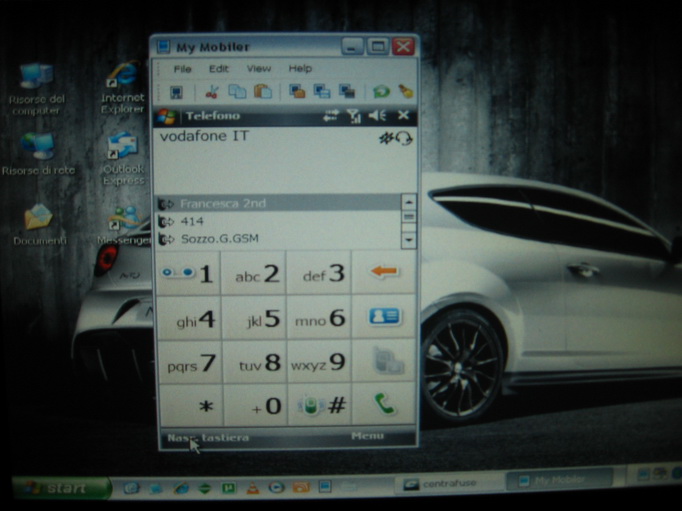Click the Paste clipboard toolbar icon
The height and width of the screenshot is (511, 682).
click(x=263, y=91)
